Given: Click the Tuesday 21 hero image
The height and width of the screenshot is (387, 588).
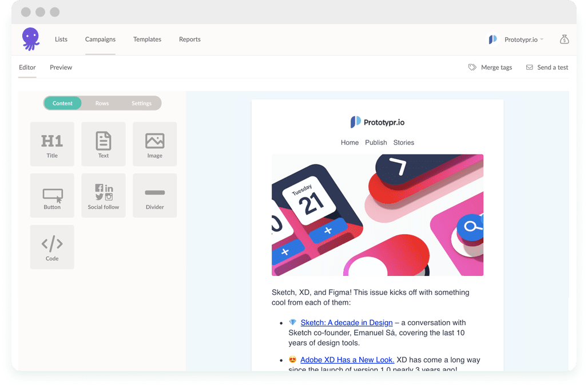Looking at the screenshot, I should click(x=377, y=215).
